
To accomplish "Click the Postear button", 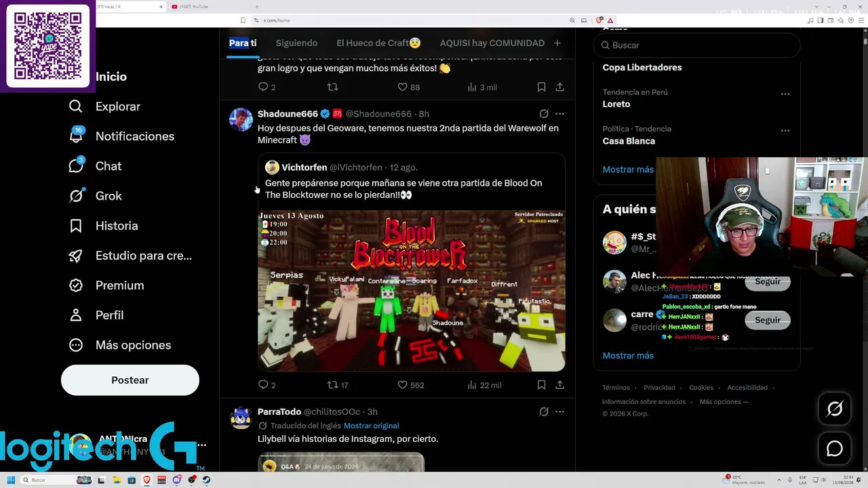I will tap(130, 380).
